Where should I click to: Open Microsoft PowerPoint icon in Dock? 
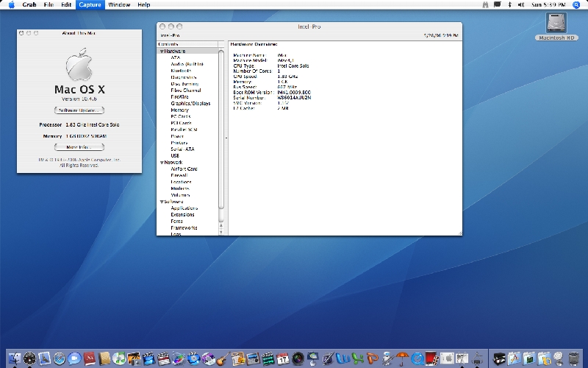373,358
